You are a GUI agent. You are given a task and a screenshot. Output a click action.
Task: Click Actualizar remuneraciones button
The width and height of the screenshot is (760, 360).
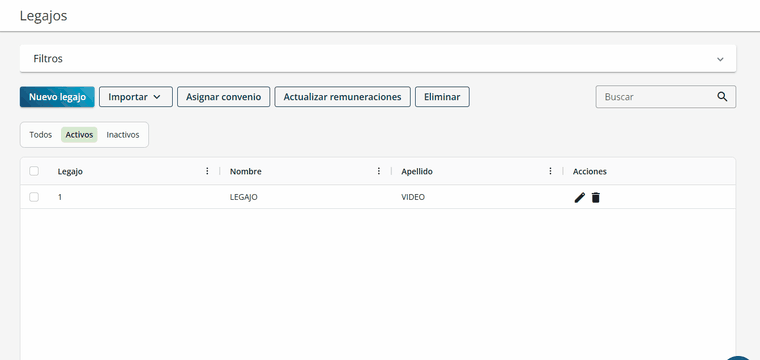342,97
